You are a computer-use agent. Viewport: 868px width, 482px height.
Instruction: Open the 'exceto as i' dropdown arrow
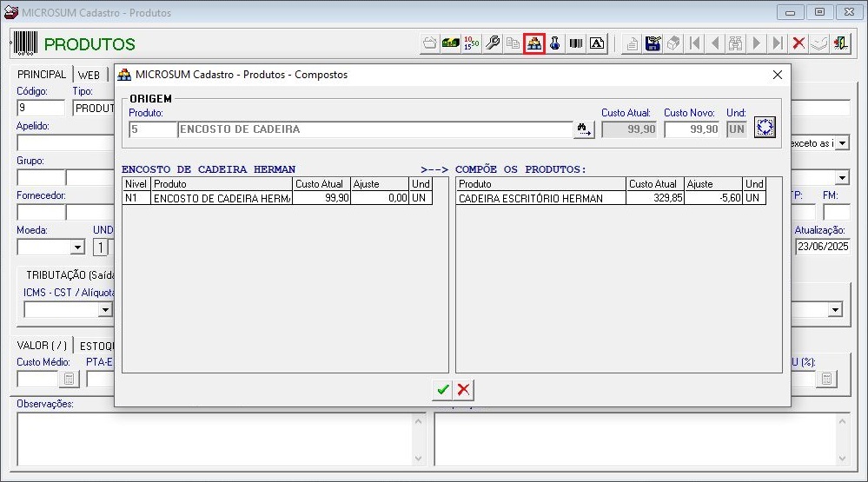click(x=842, y=143)
